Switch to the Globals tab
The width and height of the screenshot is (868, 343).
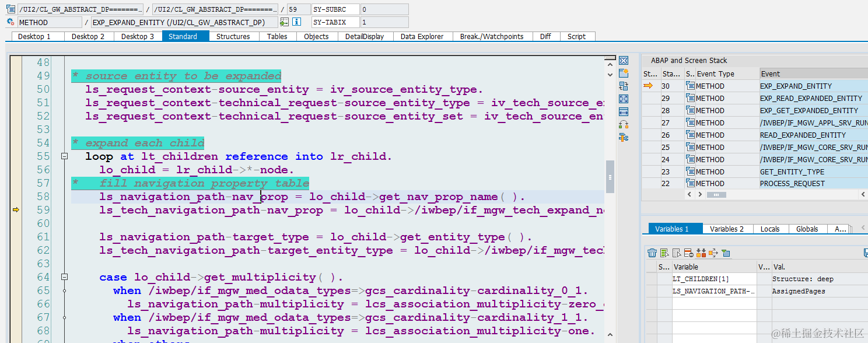pos(807,229)
